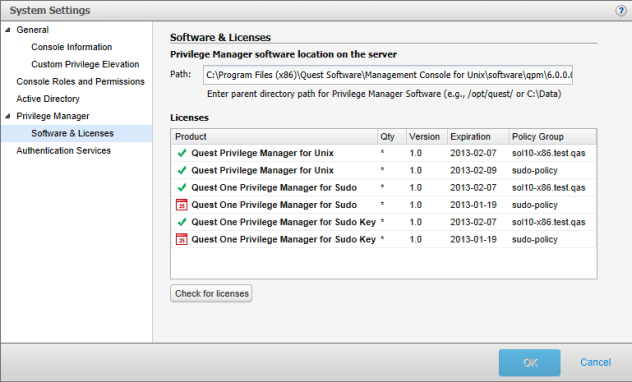632x382 pixels.
Task: Click green checkmark on Sudo Key license
Action: pyautogui.click(x=182, y=222)
